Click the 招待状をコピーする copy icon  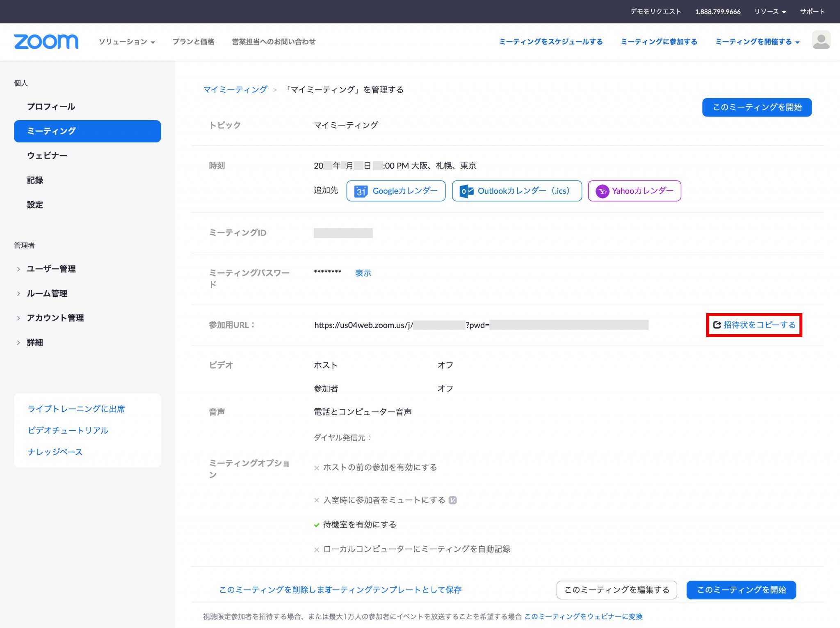(716, 324)
